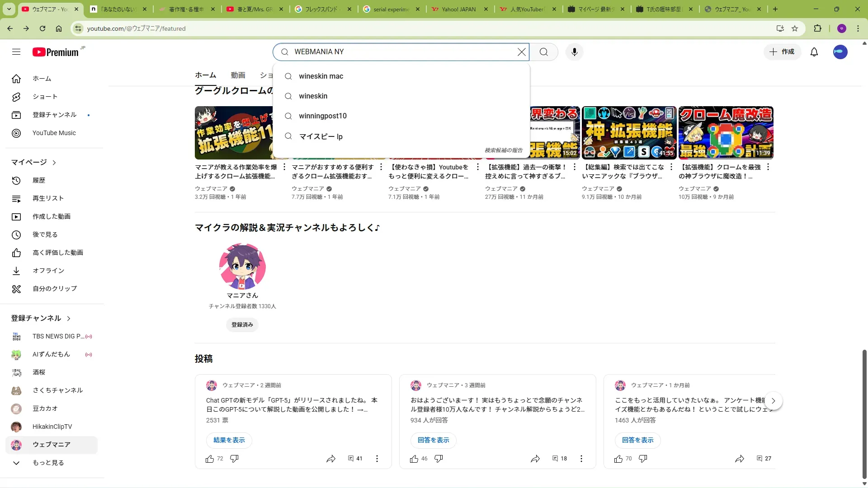Expand the マイページ section chevron
The width and height of the screenshot is (868, 488).
point(54,163)
